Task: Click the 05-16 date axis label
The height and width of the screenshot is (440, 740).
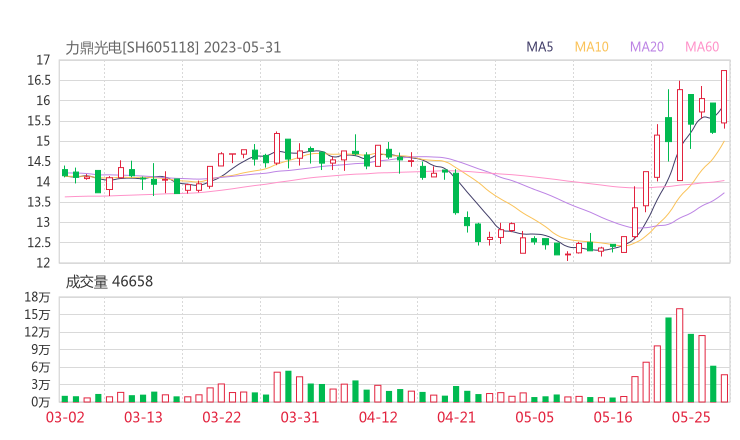Action: coord(613,417)
